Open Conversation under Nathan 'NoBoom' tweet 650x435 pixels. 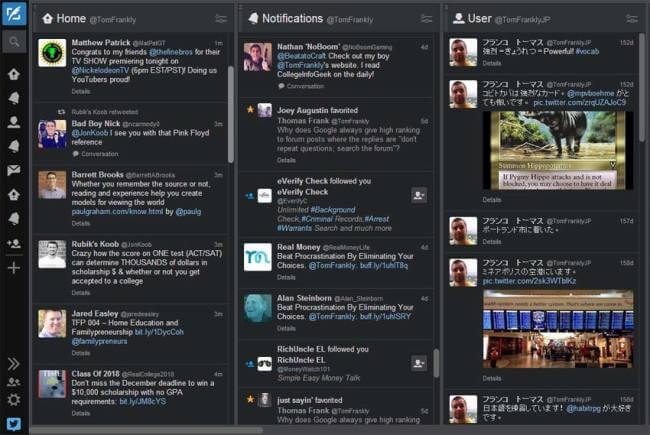301,86
